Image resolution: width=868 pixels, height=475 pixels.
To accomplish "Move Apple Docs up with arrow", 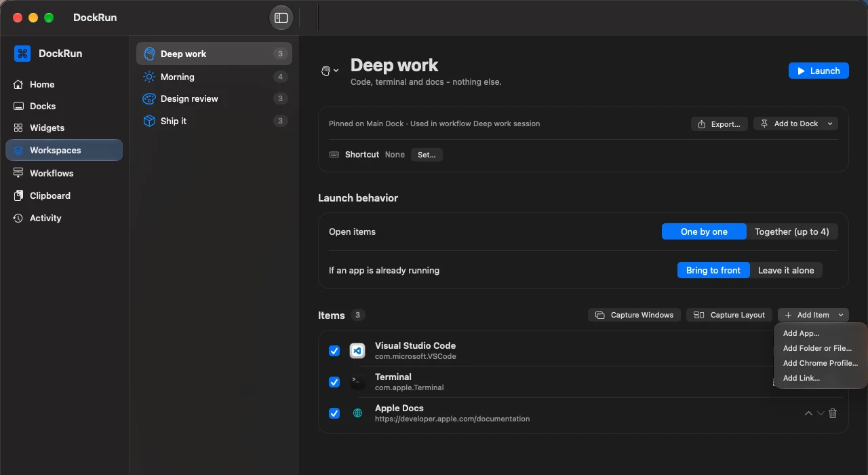I will (808, 413).
